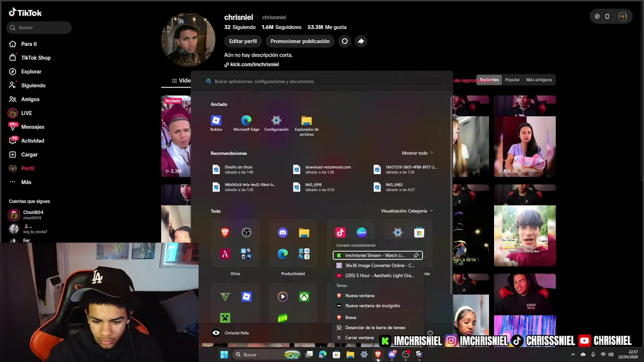This screenshot has height=362, width=644.
Task: Open Microsoft Store icon in Todo grid
Action: (x=419, y=232)
